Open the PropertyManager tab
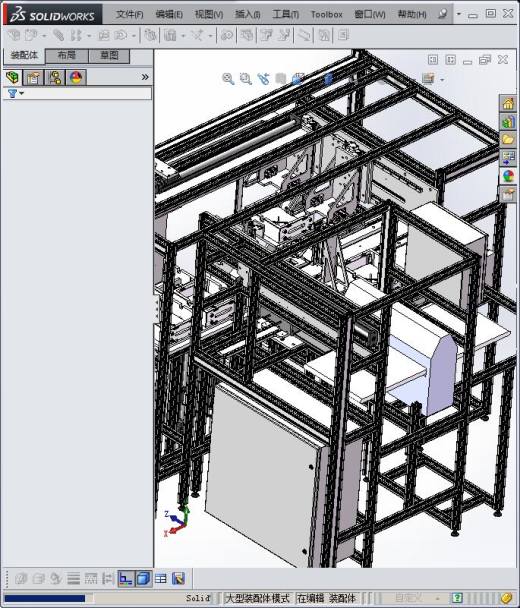 (x=34, y=78)
